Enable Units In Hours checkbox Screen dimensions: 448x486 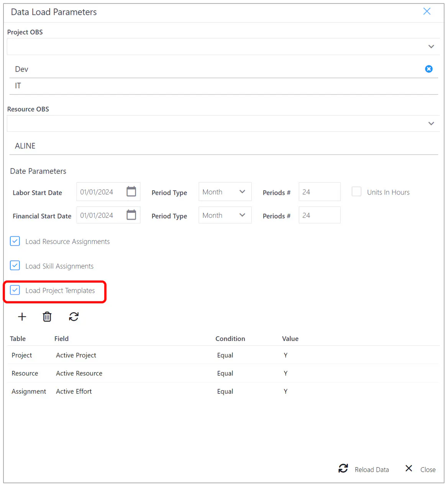pyautogui.click(x=356, y=191)
